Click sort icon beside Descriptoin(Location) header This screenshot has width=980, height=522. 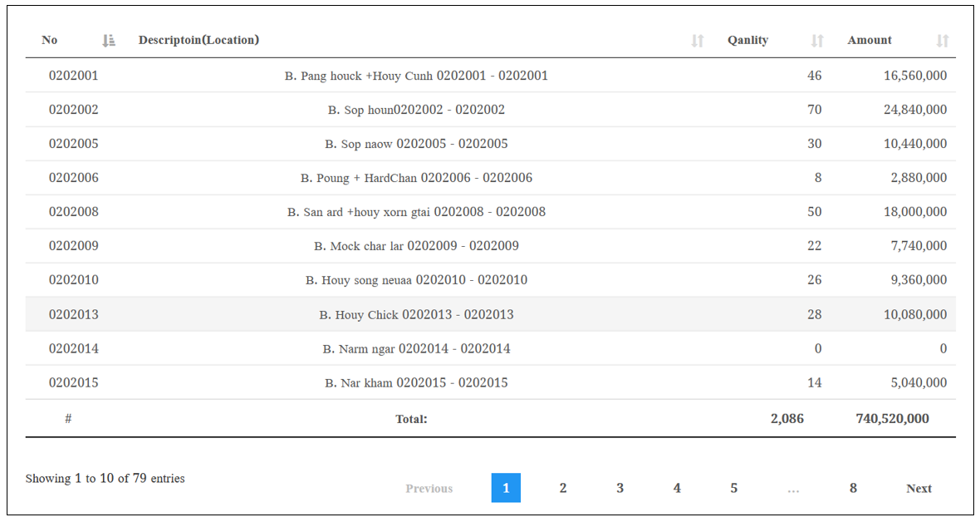click(x=698, y=41)
